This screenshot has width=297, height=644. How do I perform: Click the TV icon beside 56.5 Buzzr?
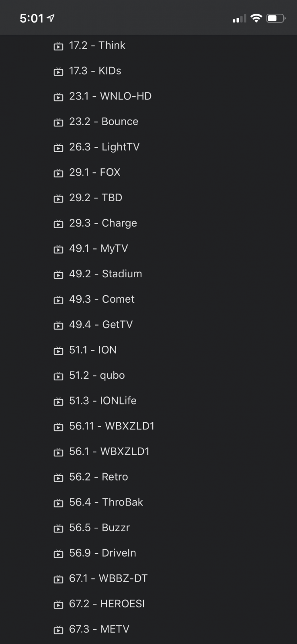coord(59,528)
